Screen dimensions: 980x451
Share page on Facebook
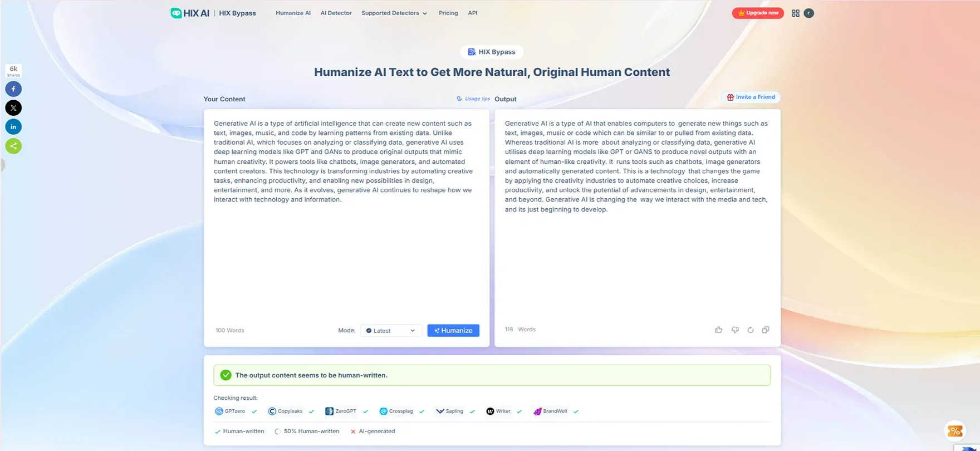point(13,89)
